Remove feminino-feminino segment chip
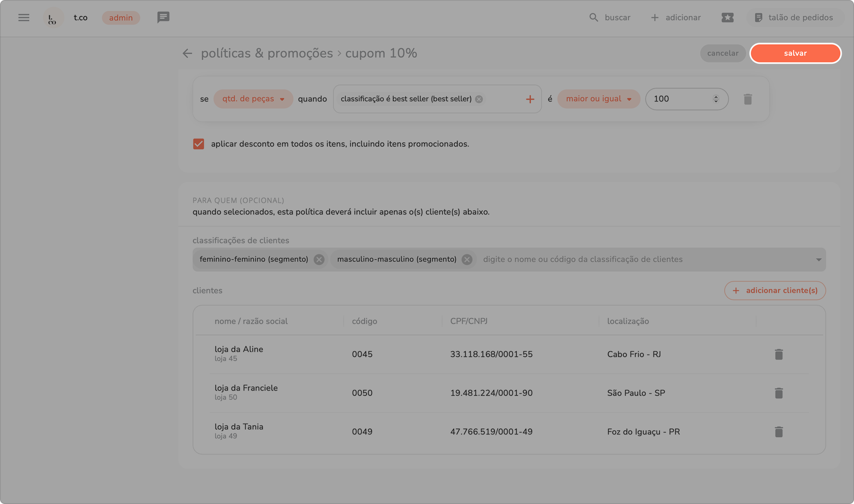 pos(319,259)
